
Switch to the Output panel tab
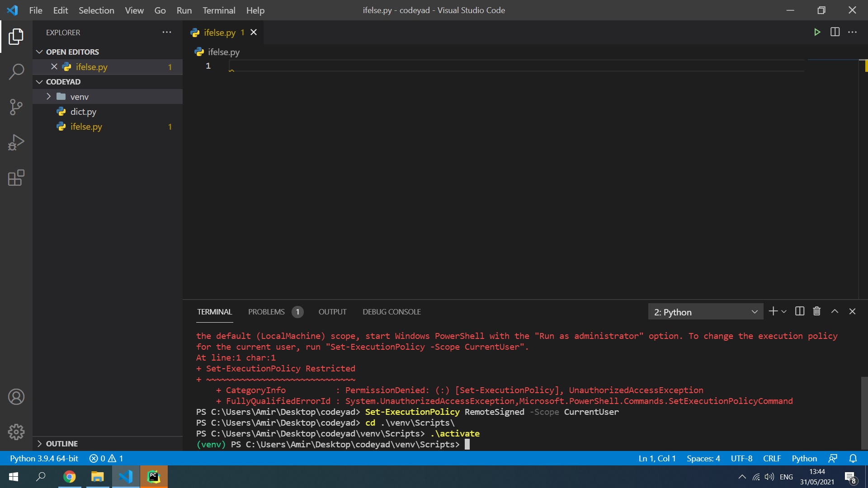click(332, 312)
